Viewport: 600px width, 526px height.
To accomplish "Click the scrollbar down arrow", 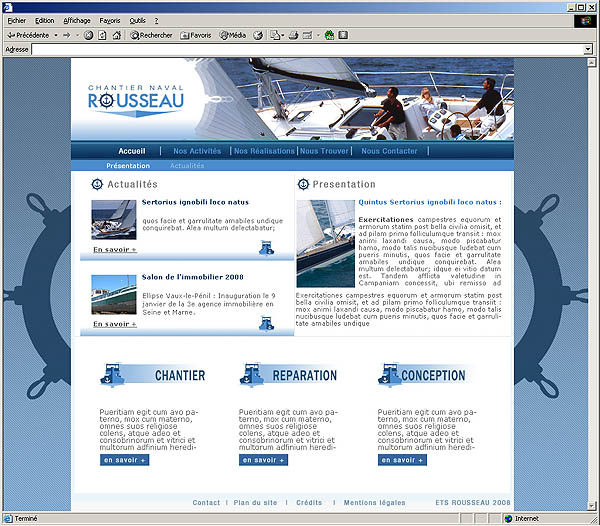I will (592, 506).
